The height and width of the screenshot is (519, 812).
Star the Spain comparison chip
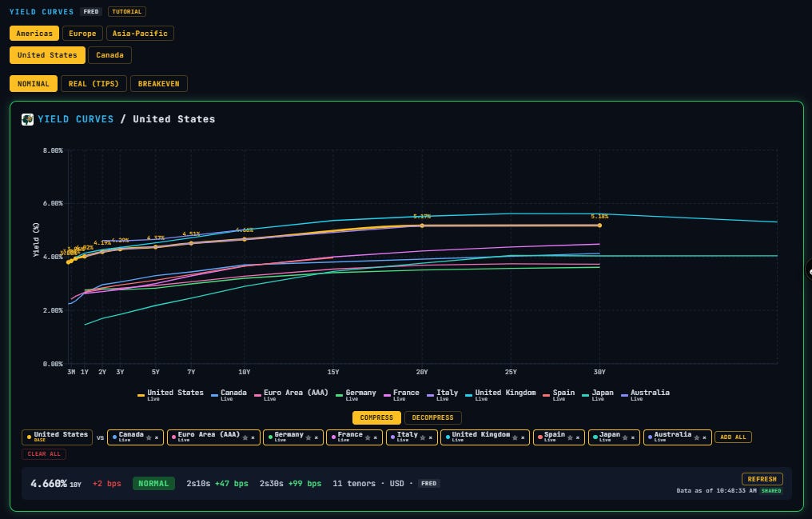(x=570, y=437)
